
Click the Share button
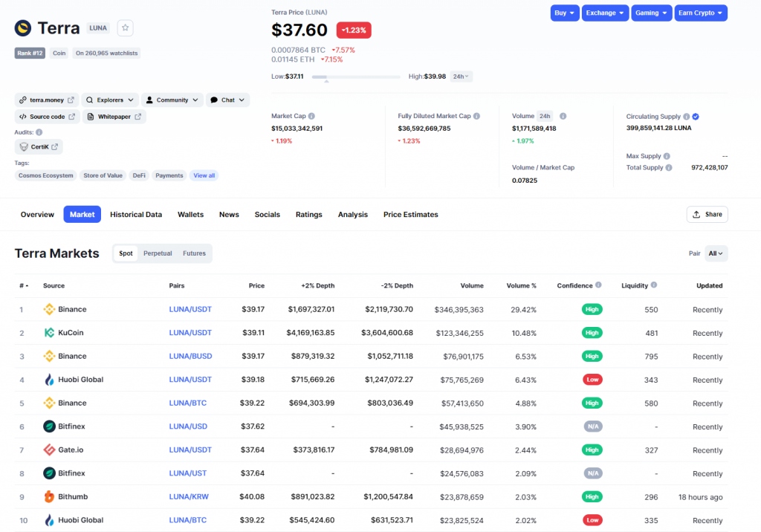[x=707, y=215]
